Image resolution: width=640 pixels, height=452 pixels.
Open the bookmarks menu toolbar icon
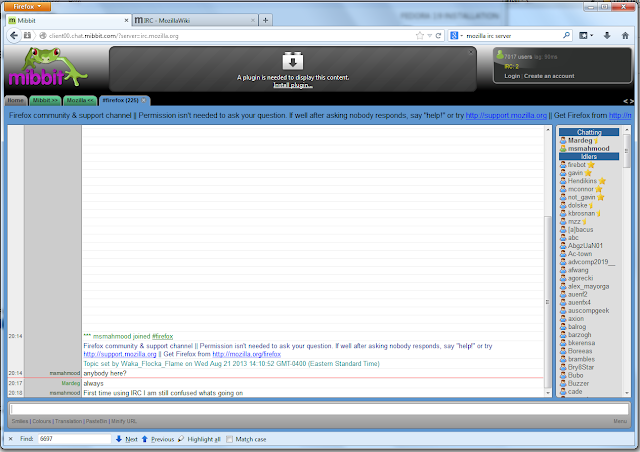[x=586, y=36]
